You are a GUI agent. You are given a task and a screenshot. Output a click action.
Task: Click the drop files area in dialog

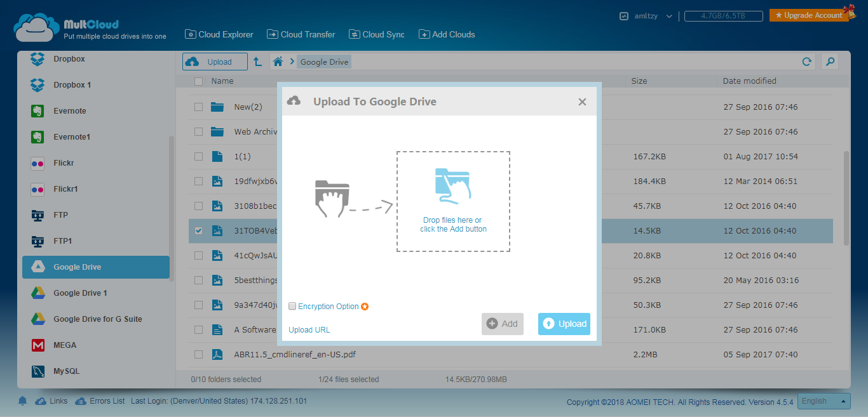point(453,201)
